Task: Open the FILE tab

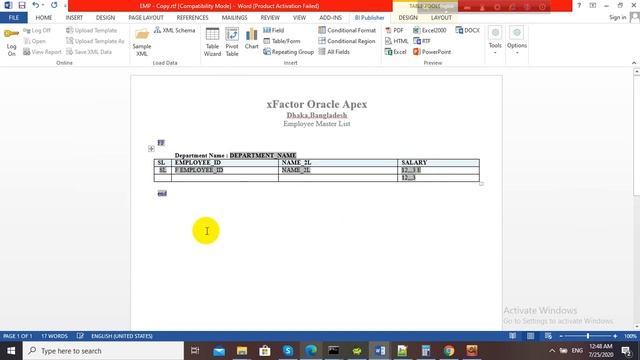Action: pos(13,18)
